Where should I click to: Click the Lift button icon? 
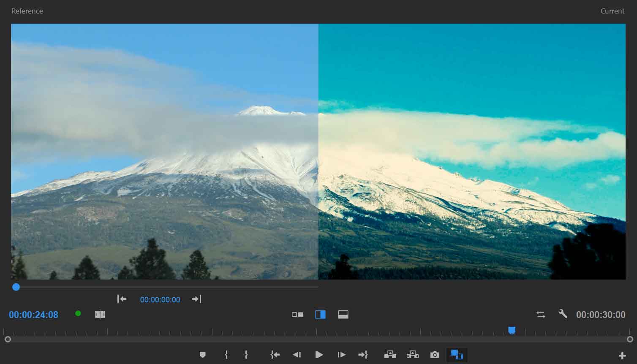(x=390, y=355)
